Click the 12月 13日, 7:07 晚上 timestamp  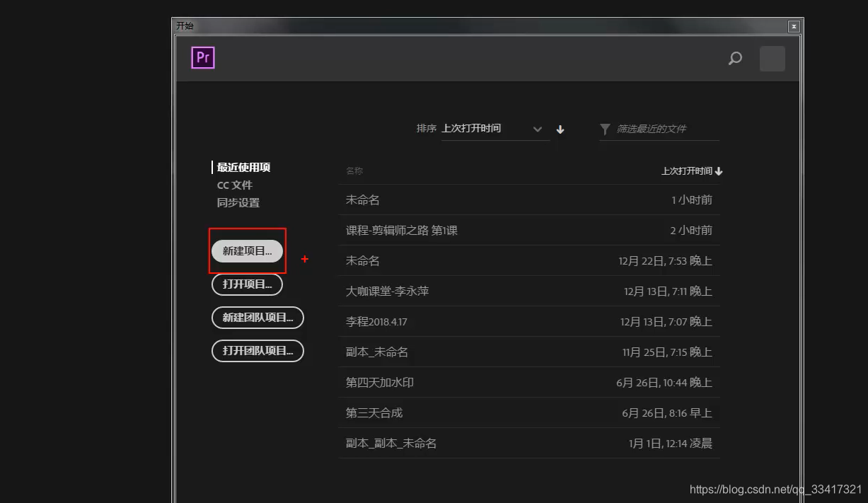(x=666, y=322)
